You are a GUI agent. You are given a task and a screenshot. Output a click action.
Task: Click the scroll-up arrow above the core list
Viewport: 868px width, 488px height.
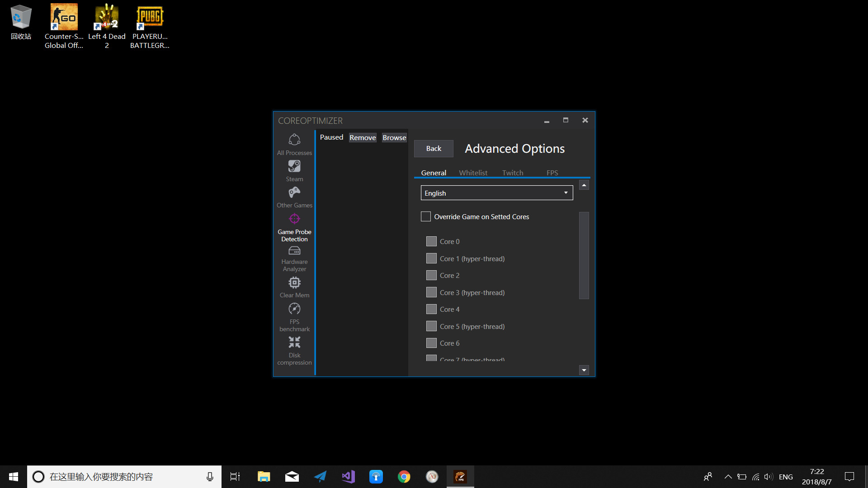click(584, 185)
